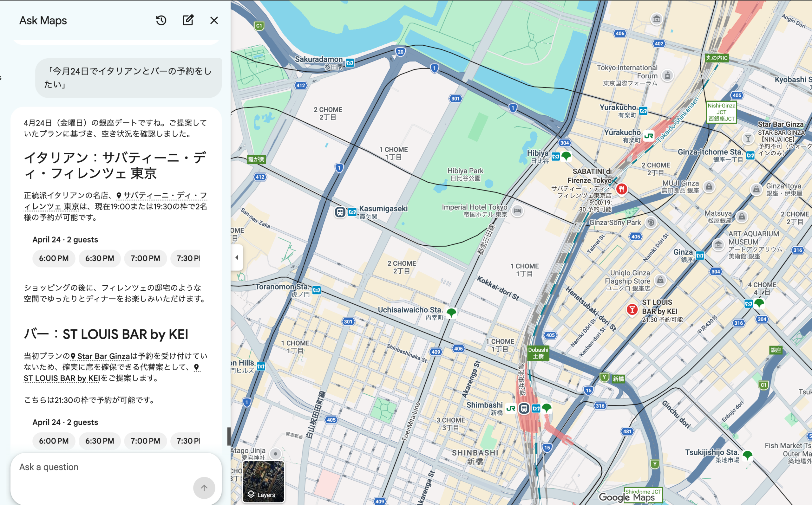Select the Imperial Hotel Tokyo hotel icon
Image resolution: width=812 pixels, height=505 pixels.
pyautogui.click(x=517, y=210)
